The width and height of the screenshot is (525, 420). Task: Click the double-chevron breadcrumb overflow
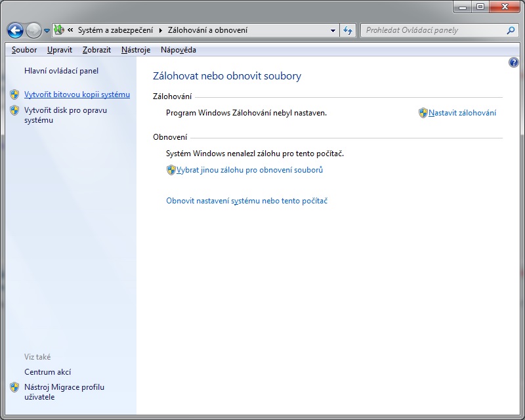click(x=70, y=30)
